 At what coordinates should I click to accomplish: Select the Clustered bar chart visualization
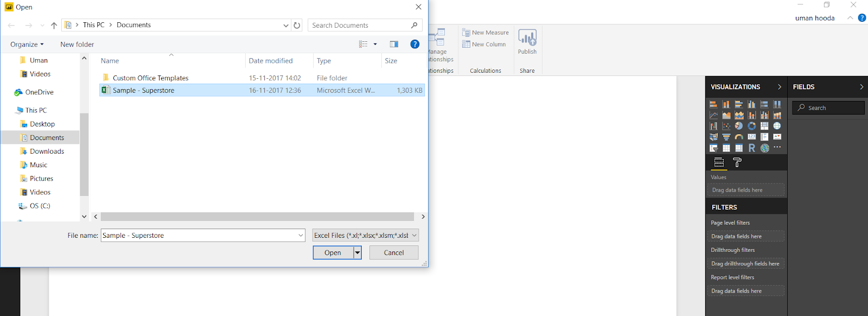[739, 104]
